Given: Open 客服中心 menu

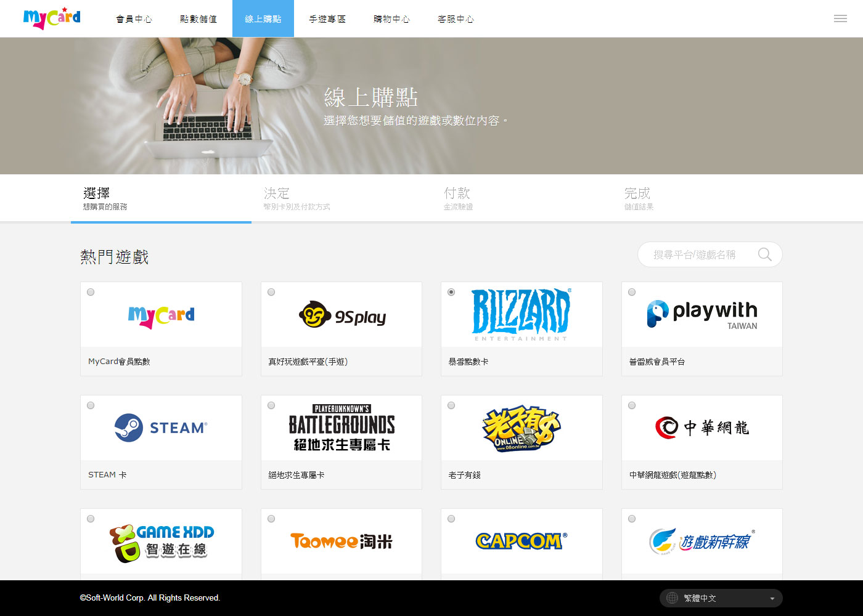Looking at the screenshot, I should pyautogui.click(x=456, y=19).
